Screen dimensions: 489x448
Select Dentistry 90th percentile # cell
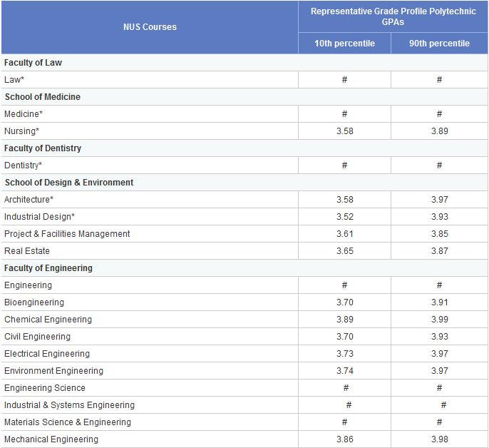tap(439, 166)
